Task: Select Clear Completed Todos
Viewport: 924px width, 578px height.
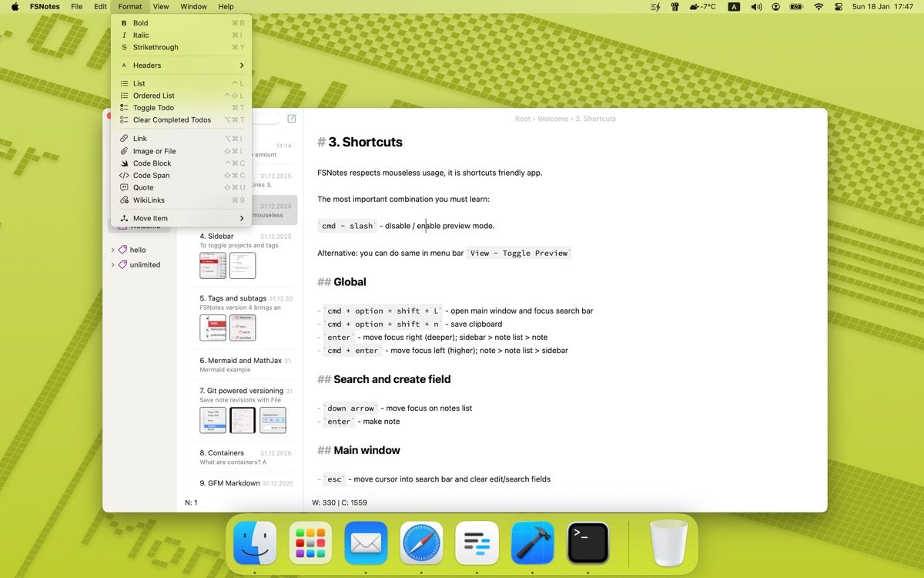Action: (181, 120)
